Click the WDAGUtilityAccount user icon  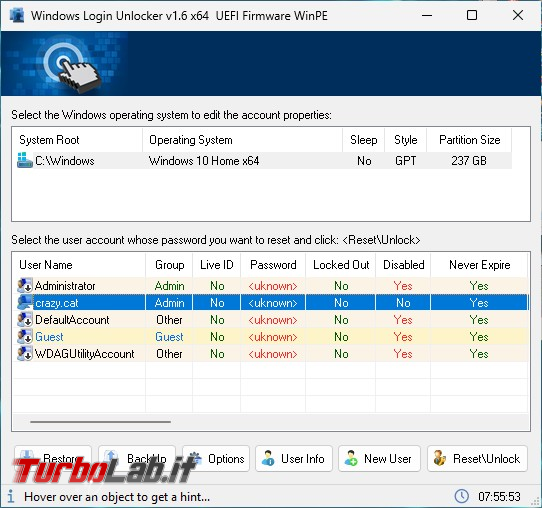25,354
